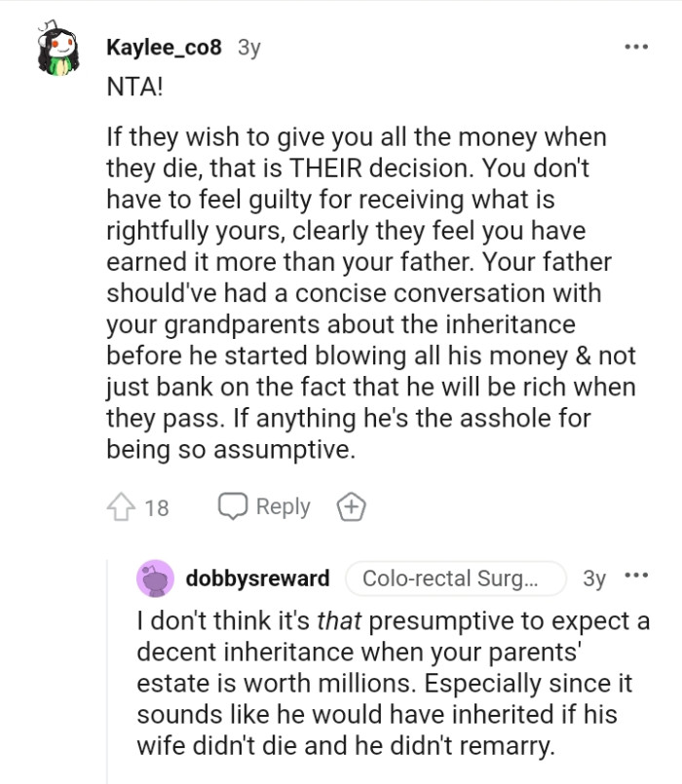
Task: Open the 3y timestamp on dobbysreward's reply
Action: (x=593, y=579)
